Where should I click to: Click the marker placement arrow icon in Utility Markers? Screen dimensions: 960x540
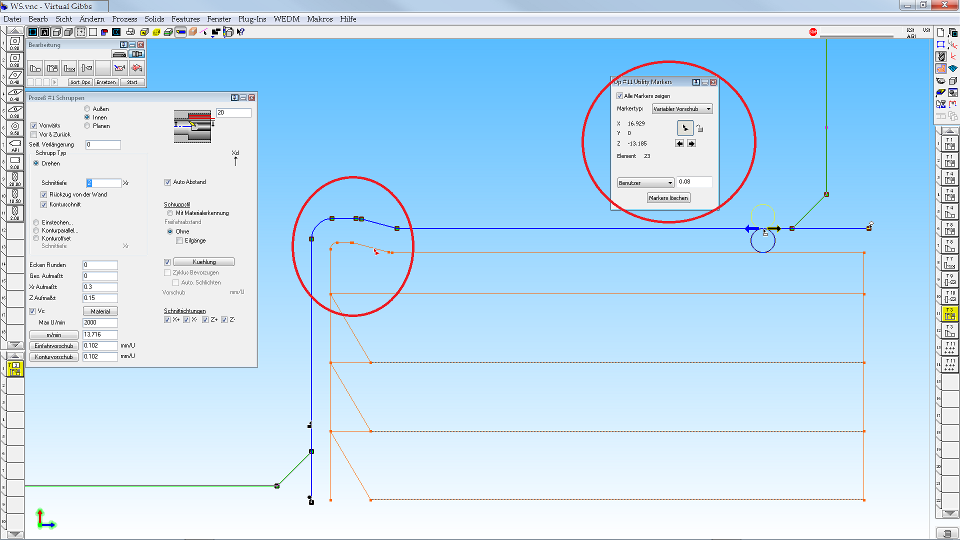684,127
